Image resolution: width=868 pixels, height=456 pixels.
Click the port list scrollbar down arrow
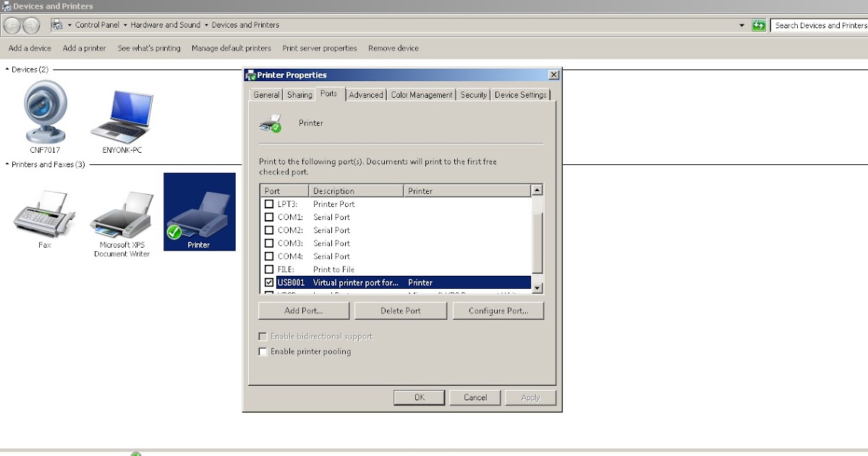pyautogui.click(x=536, y=289)
